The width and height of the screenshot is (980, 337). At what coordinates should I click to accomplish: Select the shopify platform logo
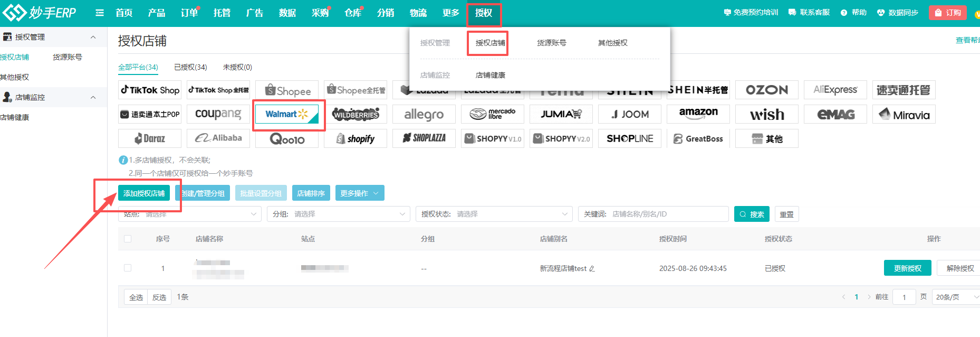click(x=356, y=138)
